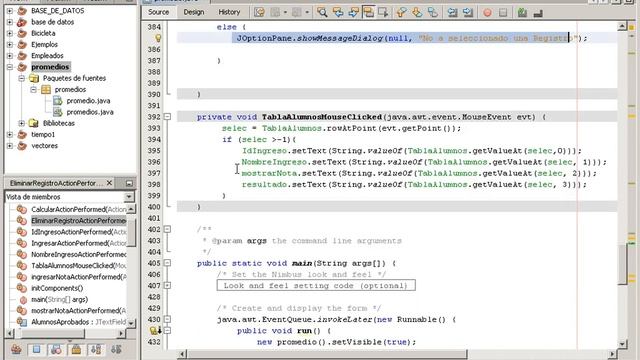Open promedio.java file in tree
Screen dimensions: 640x360
[x=88, y=101]
